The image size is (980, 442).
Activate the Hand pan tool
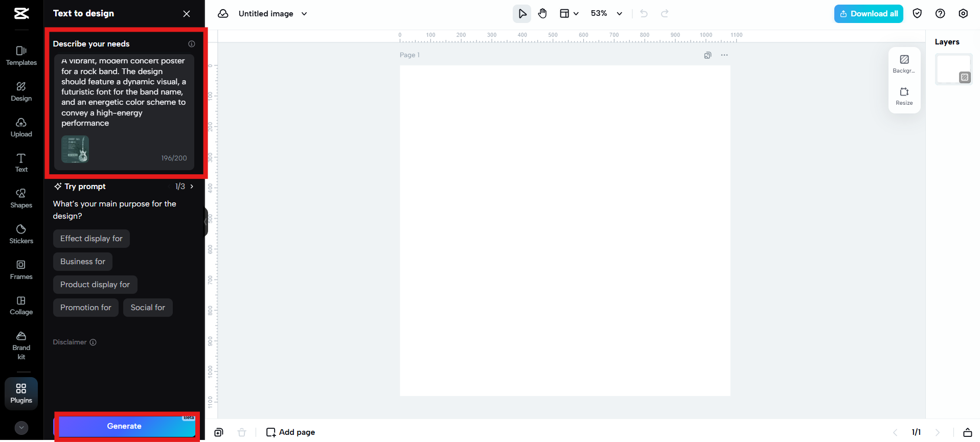(542, 14)
